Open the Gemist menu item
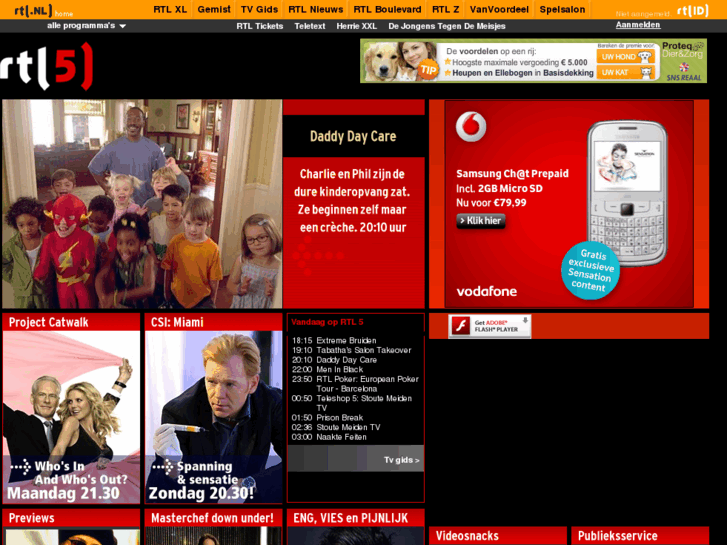 pyautogui.click(x=214, y=10)
